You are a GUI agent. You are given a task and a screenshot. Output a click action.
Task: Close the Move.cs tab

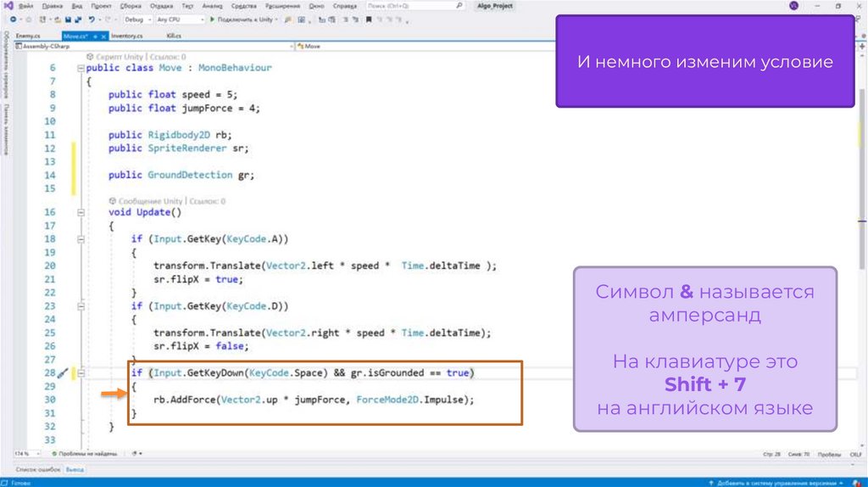click(x=103, y=36)
